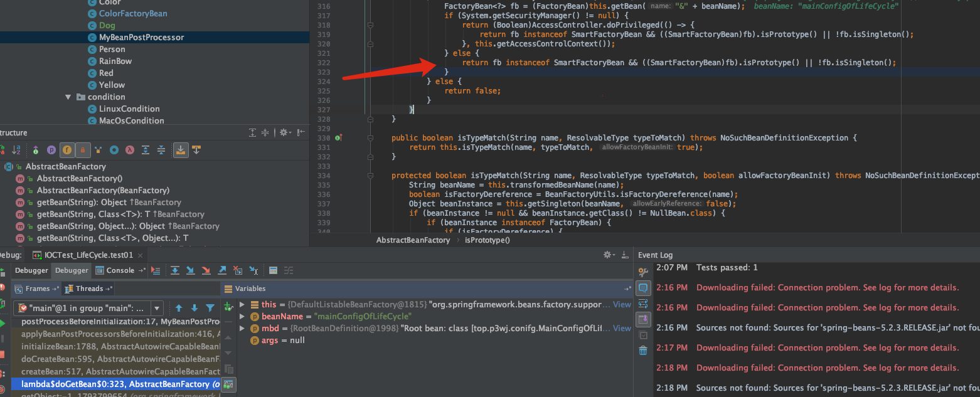The image size is (980, 397).
Task: Open Structure panel gear settings menu
Action: [x=284, y=133]
